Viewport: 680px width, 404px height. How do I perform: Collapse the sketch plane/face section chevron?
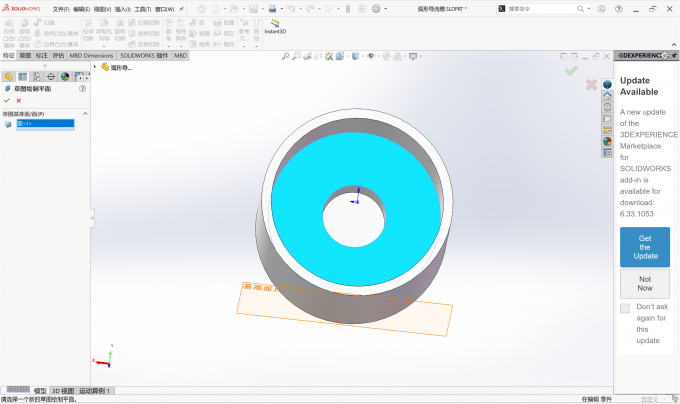click(85, 114)
